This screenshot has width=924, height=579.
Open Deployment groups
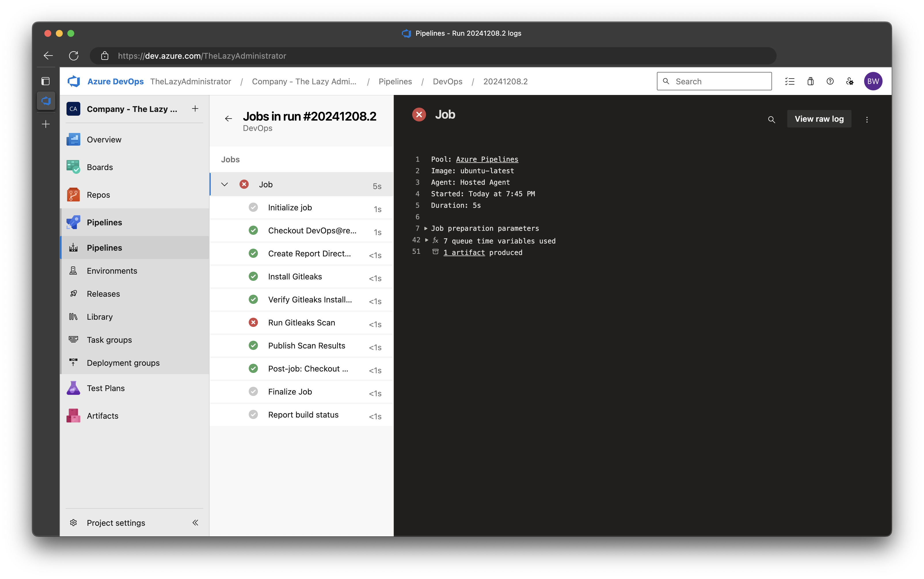click(x=134, y=362)
